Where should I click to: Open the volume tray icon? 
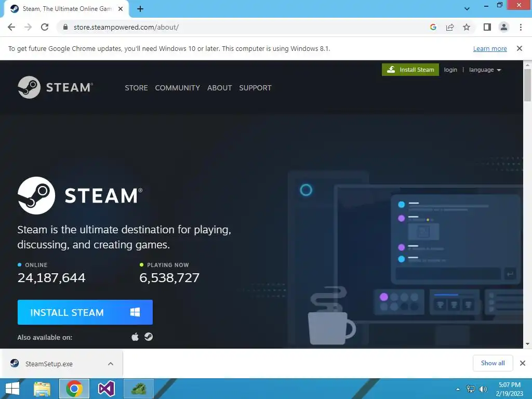pos(483,389)
